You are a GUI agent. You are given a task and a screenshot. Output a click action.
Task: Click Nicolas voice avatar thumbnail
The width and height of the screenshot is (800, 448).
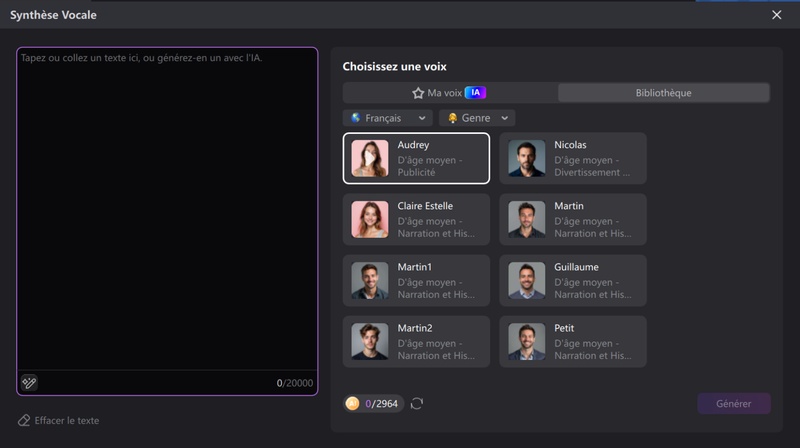[526, 158]
